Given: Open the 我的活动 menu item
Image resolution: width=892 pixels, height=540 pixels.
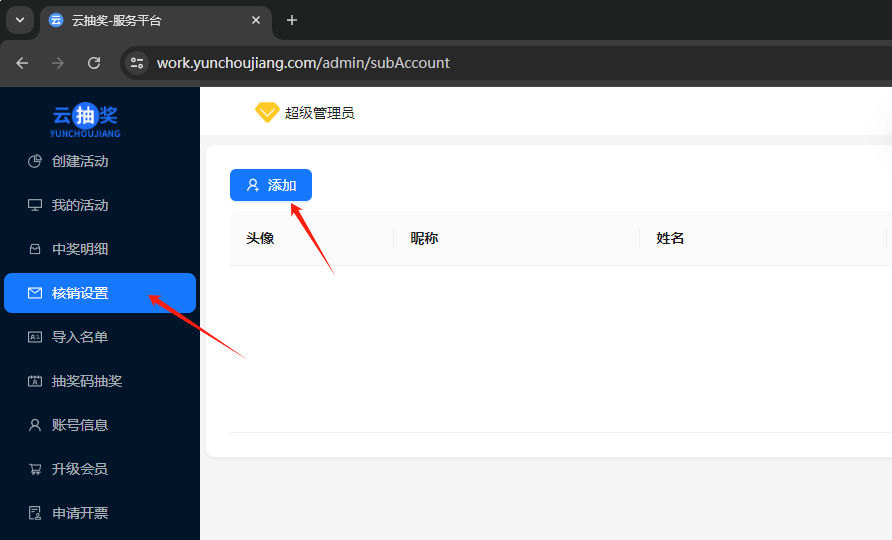Looking at the screenshot, I should [x=80, y=205].
